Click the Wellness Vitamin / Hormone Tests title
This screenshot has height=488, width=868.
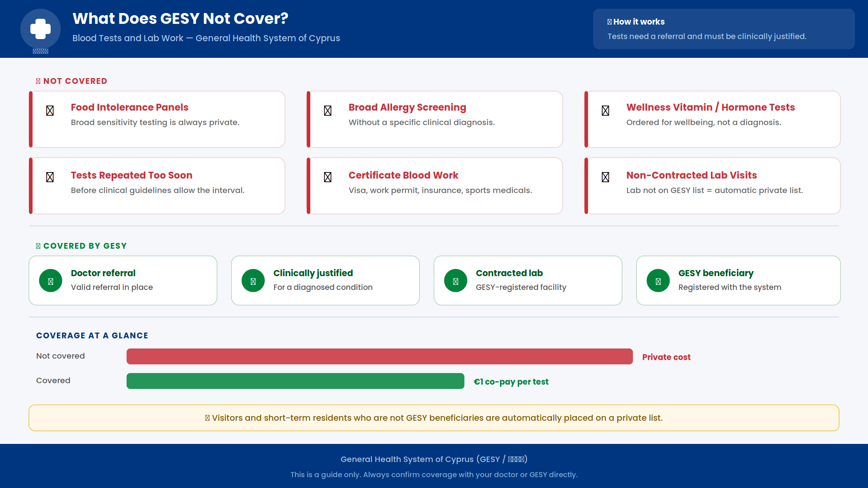point(711,107)
